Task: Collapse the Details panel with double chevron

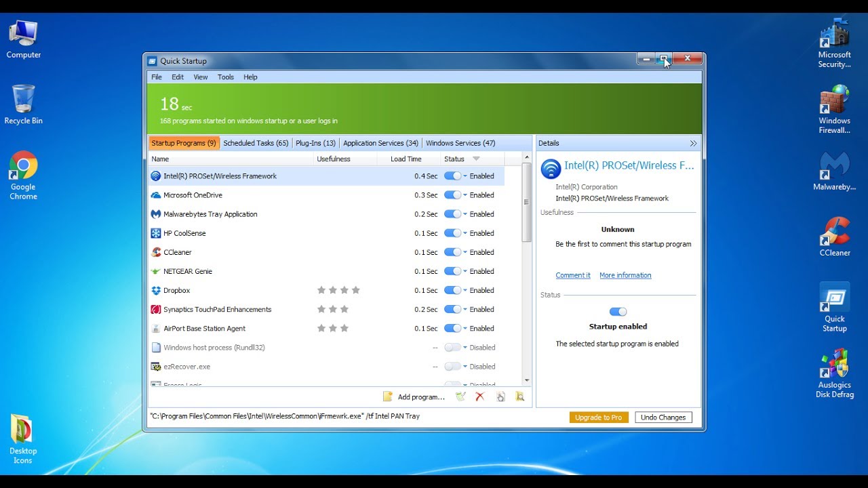Action: tap(693, 143)
